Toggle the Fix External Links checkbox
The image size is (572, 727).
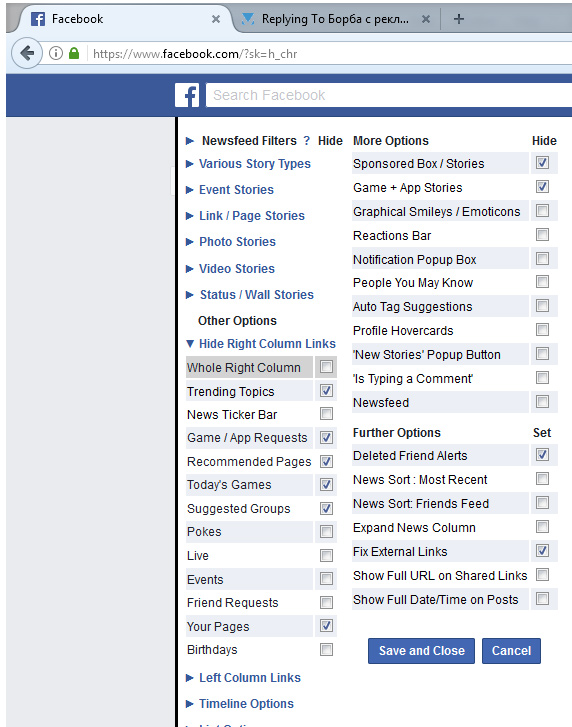(x=542, y=550)
